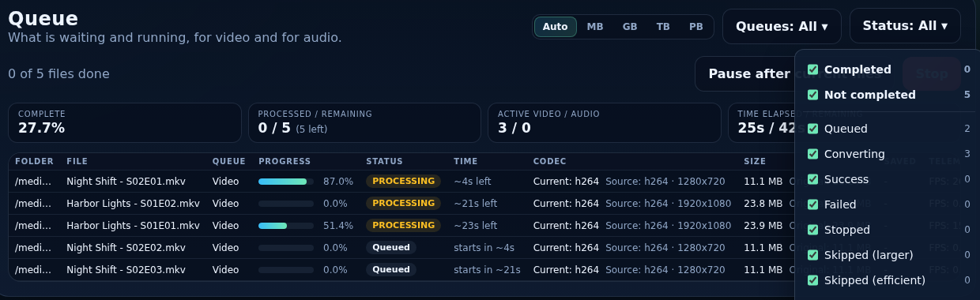Image resolution: width=980 pixels, height=300 pixels.
Task: Sort by the STATUS column header
Action: (x=384, y=162)
